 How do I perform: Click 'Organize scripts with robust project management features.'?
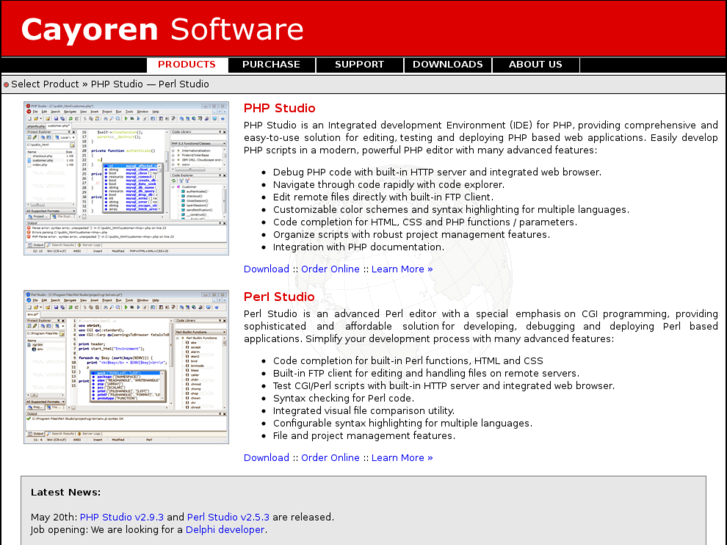411,235
